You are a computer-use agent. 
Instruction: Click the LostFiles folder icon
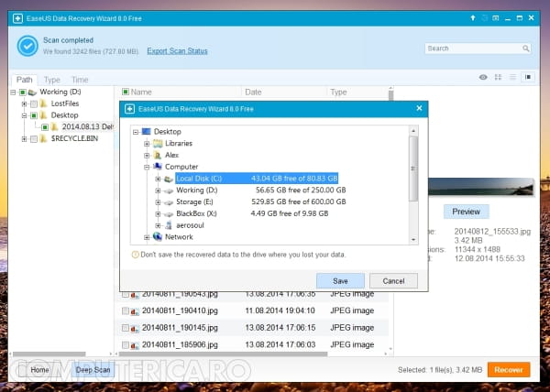(43, 103)
